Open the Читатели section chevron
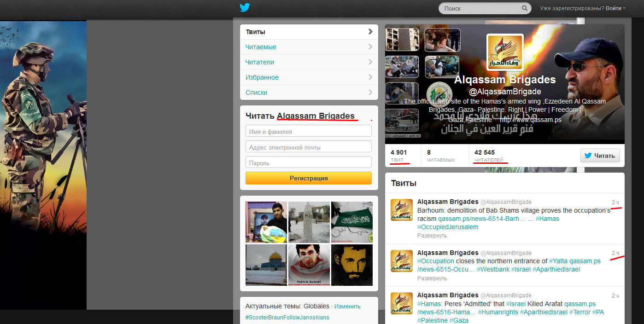Screen dimensions: 644x324 click(x=370, y=62)
